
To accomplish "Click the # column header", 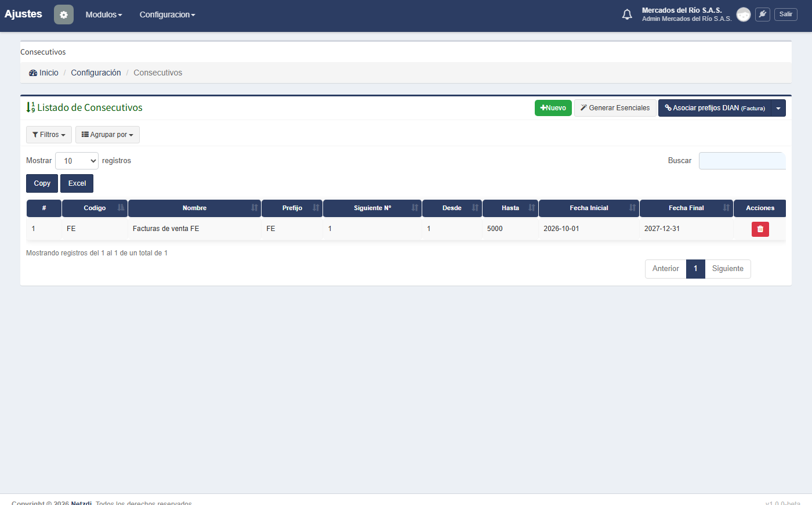I will click(44, 208).
